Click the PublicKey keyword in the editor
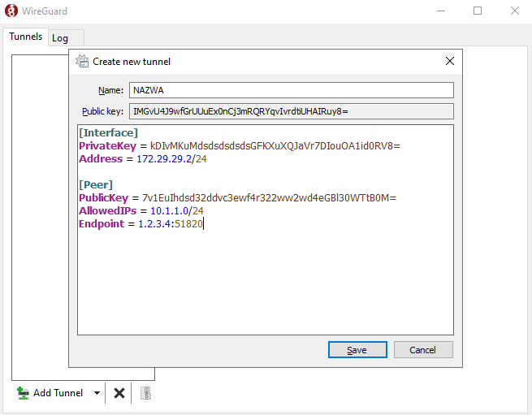 click(103, 198)
